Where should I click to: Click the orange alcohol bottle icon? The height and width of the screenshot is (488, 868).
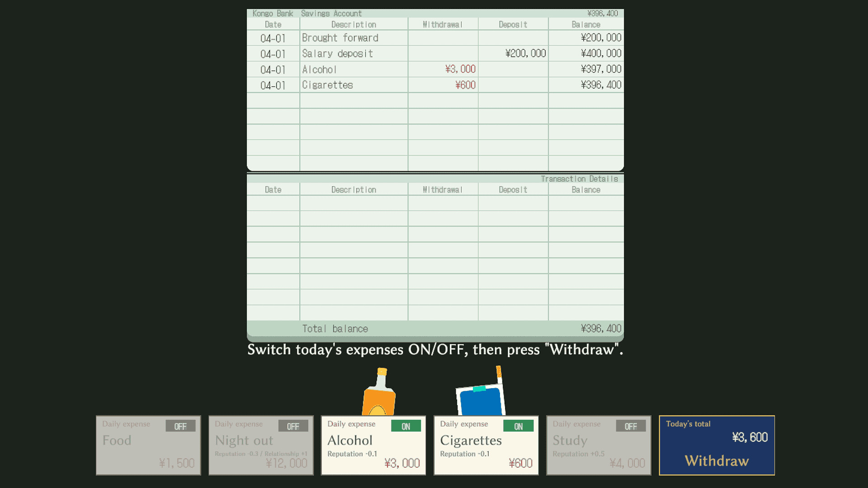tap(379, 392)
